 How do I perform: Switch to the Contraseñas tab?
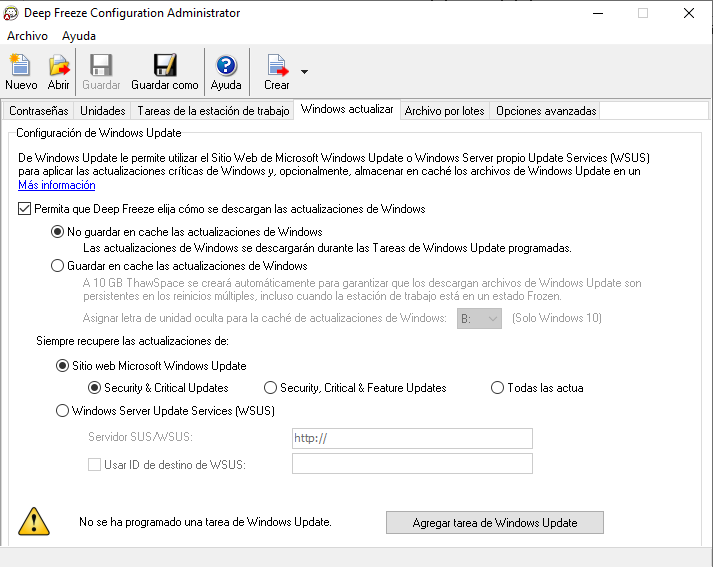(x=39, y=111)
